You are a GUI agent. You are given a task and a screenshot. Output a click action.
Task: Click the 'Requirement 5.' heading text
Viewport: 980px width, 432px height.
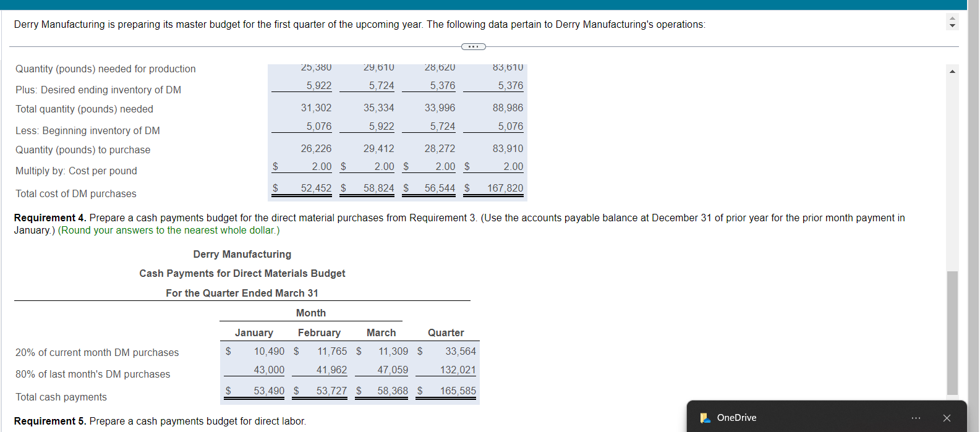(x=50, y=421)
